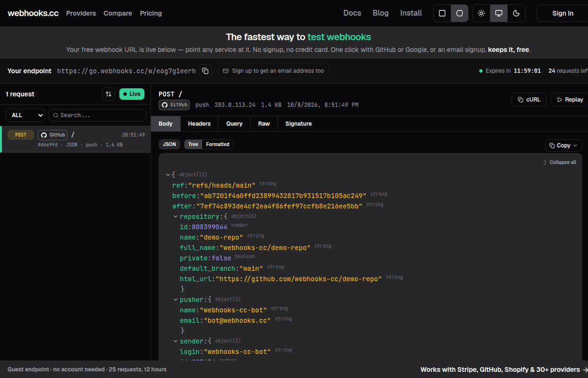Select the rounded corners style icon
Screen dimensions: 588x378
point(460,13)
